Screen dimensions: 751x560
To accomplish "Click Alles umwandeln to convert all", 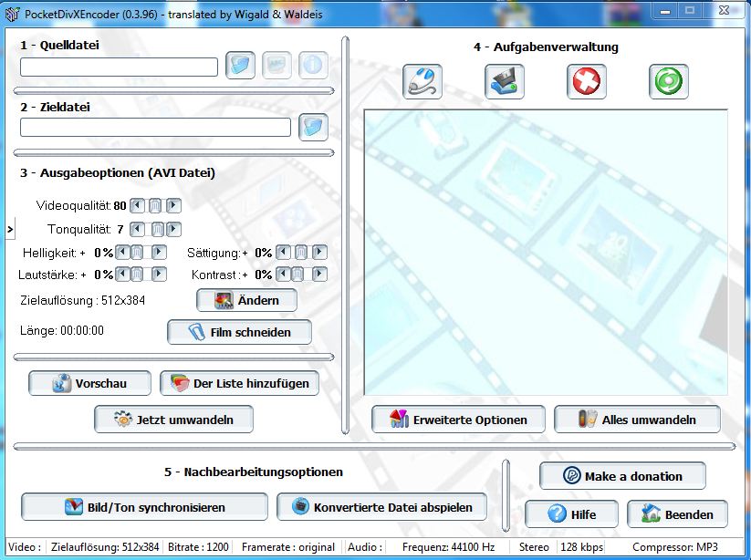I will click(637, 420).
